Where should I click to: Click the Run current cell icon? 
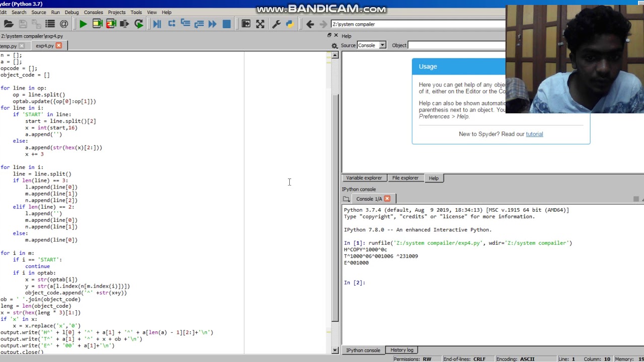[x=98, y=24]
